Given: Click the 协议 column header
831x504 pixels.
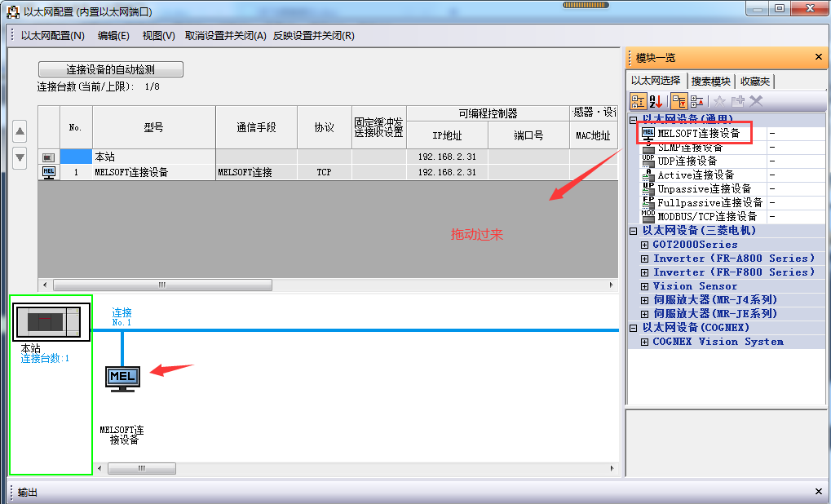Looking at the screenshot, I should pos(325,127).
